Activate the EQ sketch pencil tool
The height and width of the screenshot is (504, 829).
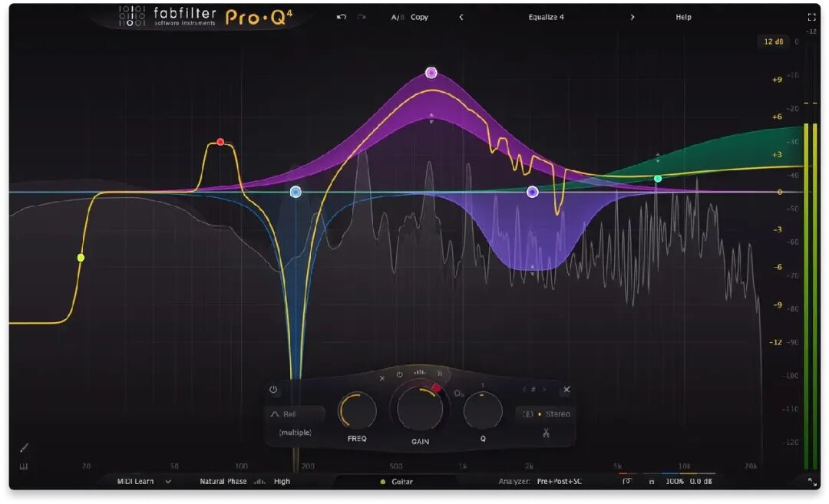[x=24, y=448]
